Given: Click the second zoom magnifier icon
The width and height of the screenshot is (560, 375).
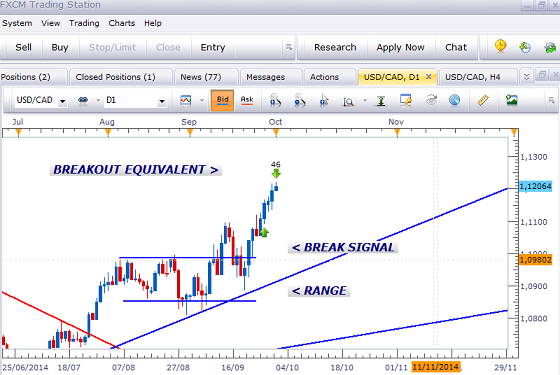Looking at the screenshot, I should click(300, 101).
